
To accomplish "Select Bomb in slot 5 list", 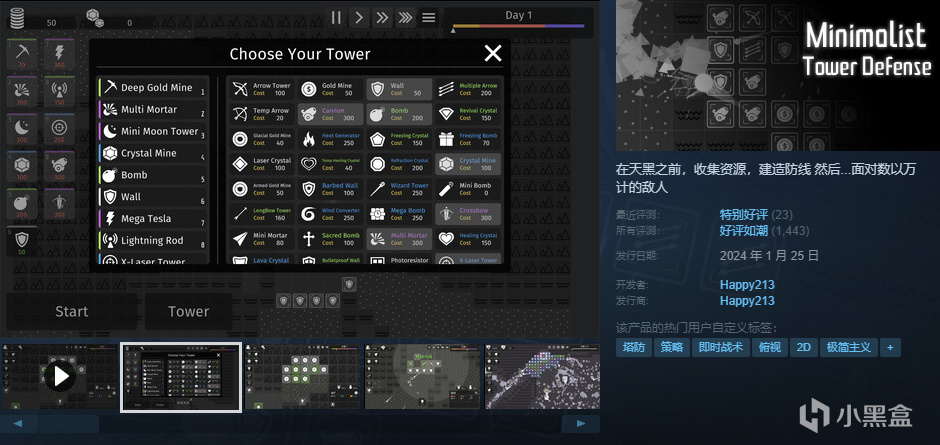I will pos(153,175).
